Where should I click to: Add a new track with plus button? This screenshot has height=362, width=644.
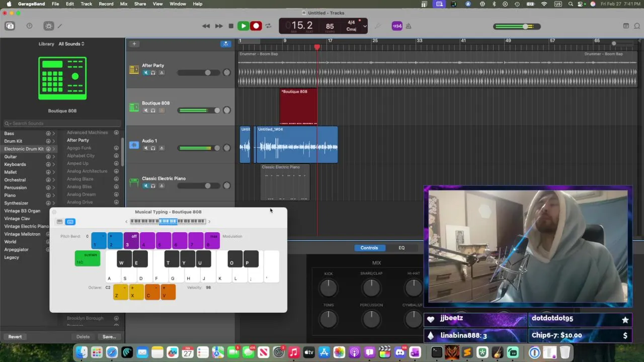(x=134, y=44)
